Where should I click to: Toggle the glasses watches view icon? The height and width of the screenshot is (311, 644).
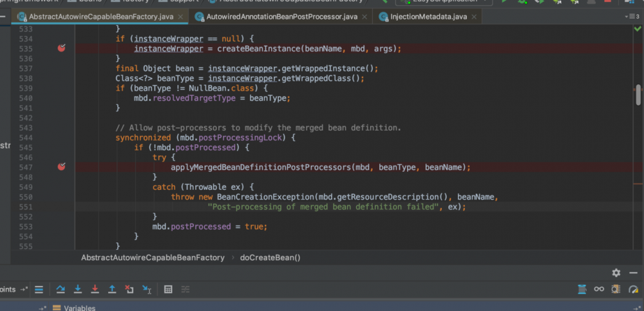click(x=599, y=289)
